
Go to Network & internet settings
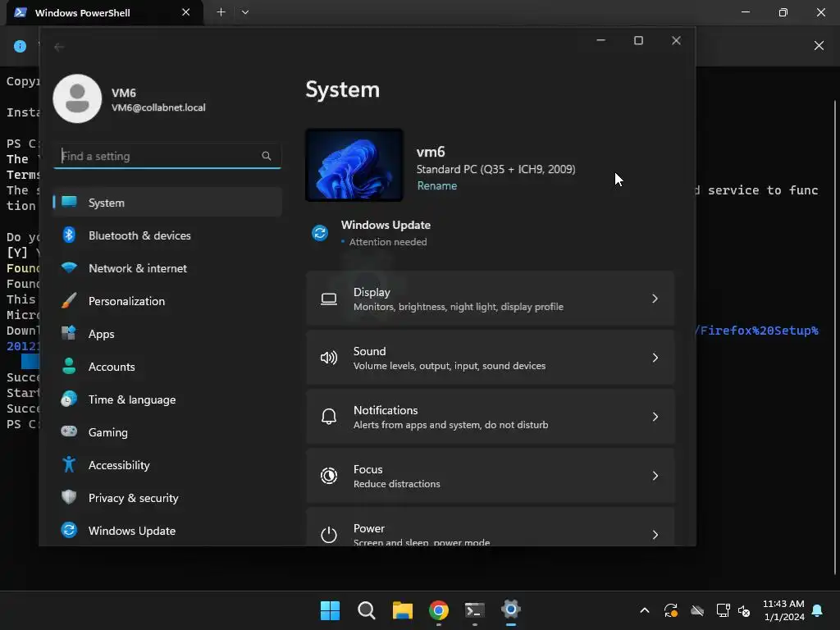click(x=167, y=268)
